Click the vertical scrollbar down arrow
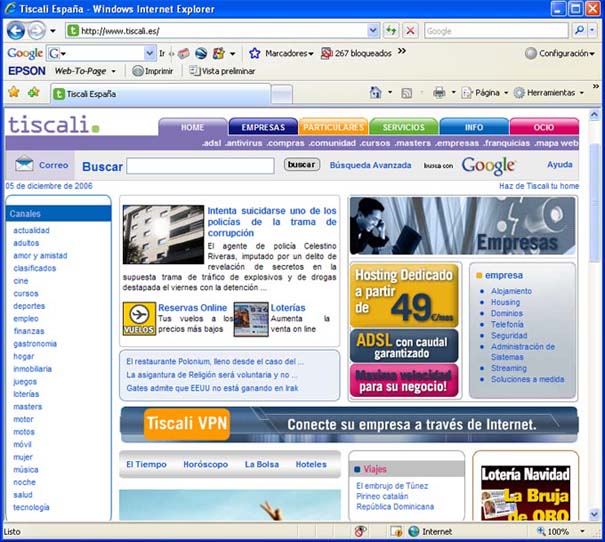 click(x=594, y=514)
